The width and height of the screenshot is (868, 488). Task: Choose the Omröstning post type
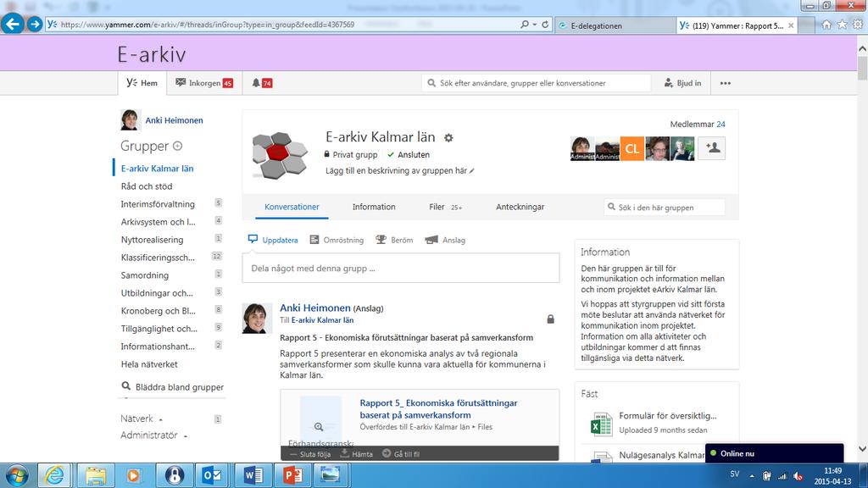coord(337,240)
